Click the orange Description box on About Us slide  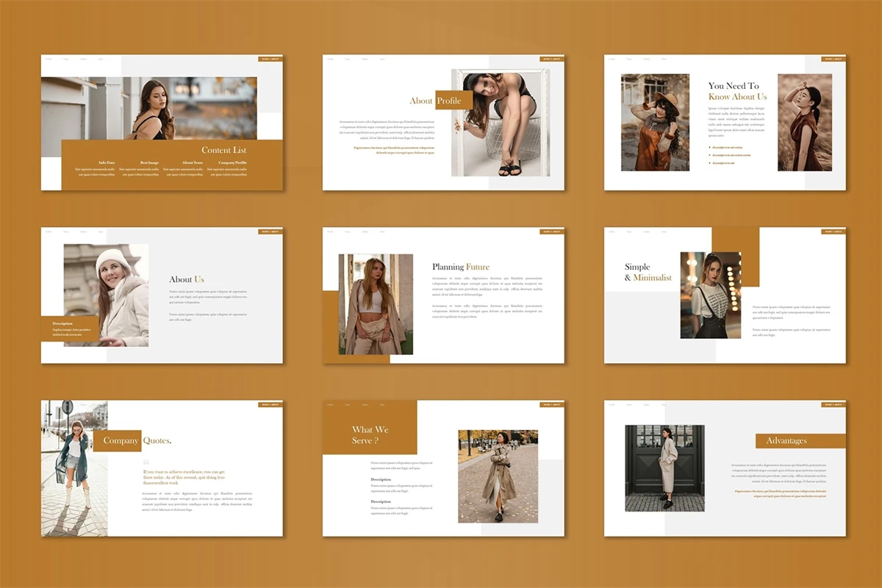(x=71, y=329)
